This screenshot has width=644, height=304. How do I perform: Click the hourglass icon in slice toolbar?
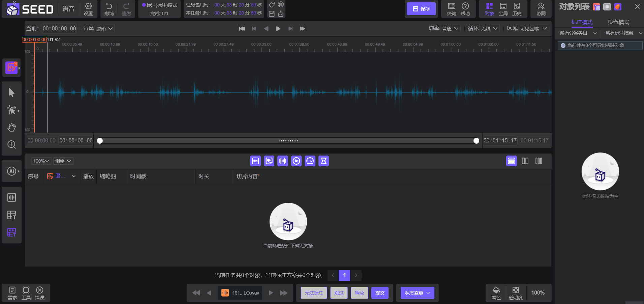click(324, 161)
